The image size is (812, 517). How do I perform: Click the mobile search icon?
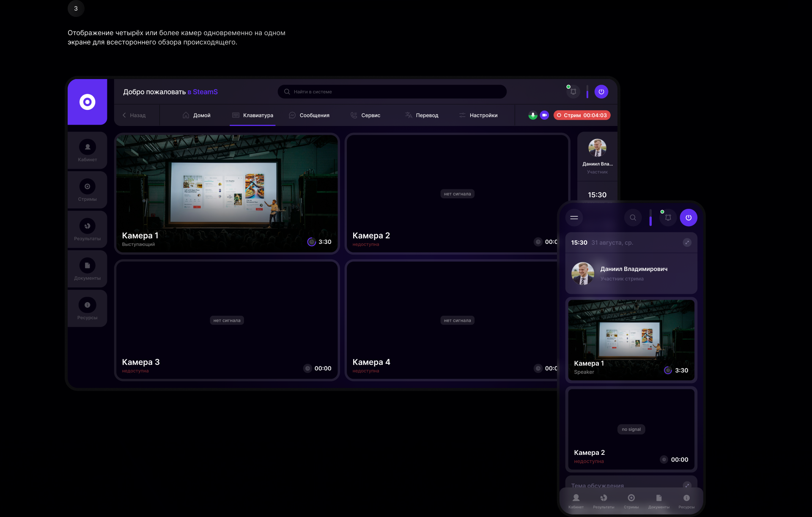633,218
